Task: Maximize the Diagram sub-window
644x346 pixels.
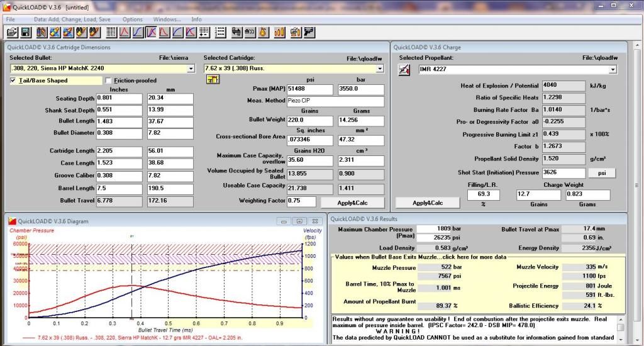Action: click(299, 221)
